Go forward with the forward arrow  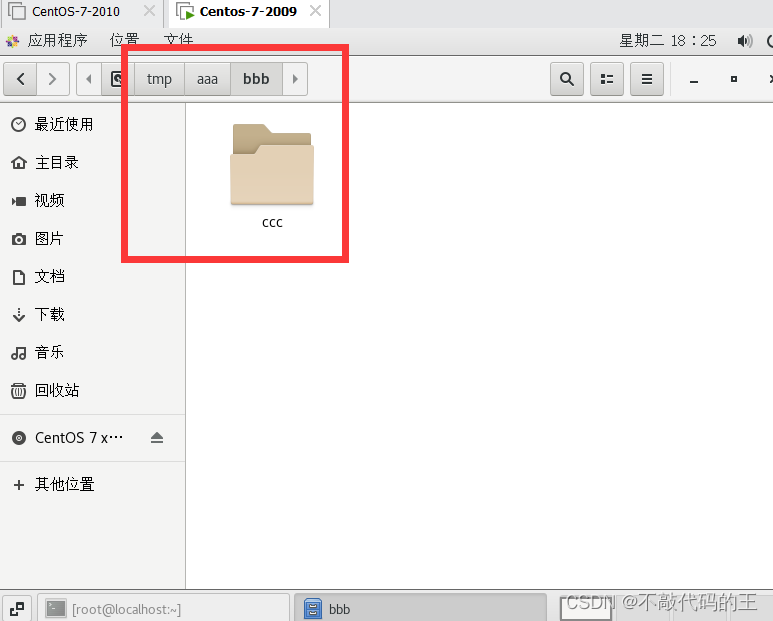[53, 79]
